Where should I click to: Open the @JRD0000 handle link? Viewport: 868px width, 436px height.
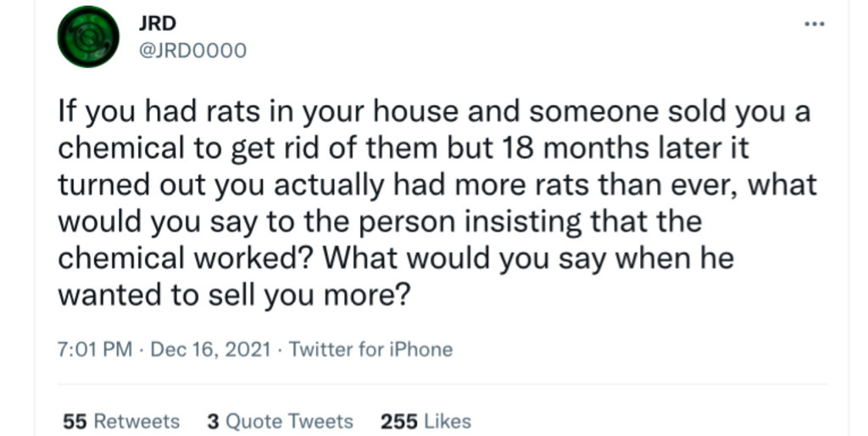click(x=192, y=50)
